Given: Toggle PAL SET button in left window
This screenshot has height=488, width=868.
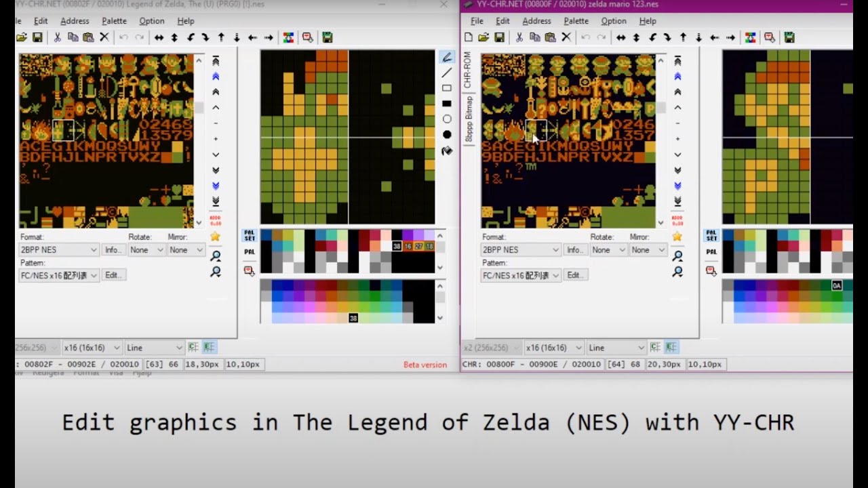Looking at the screenshot, I should [x=249, y=235].
